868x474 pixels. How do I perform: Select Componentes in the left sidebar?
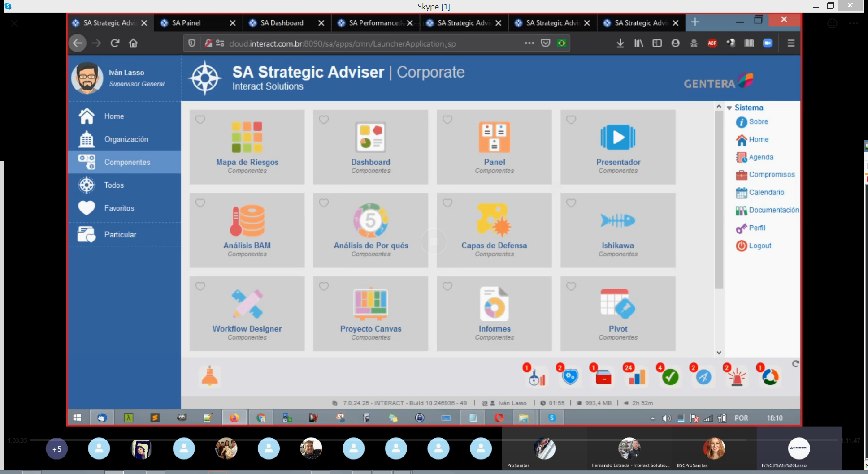(x=127, y=162)
